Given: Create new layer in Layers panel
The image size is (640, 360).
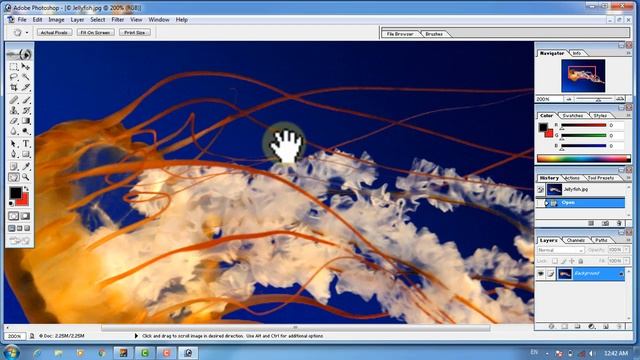Looking at the screenshot, I should 606,327.
